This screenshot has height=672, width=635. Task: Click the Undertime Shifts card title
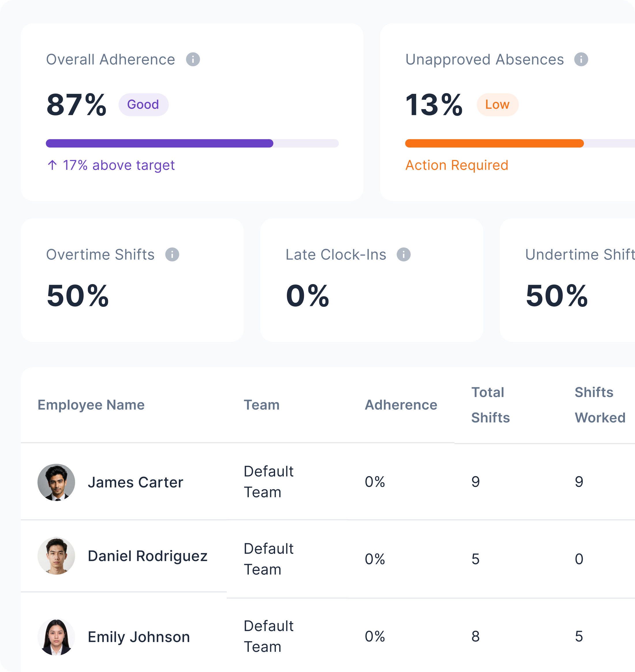coord(580,255)
